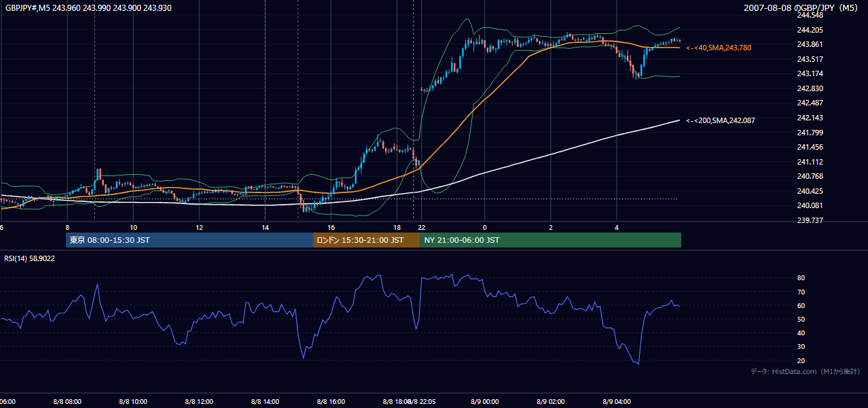
Task: Click hour label 10 under the price chart
Action: click(x=133, y=227)
